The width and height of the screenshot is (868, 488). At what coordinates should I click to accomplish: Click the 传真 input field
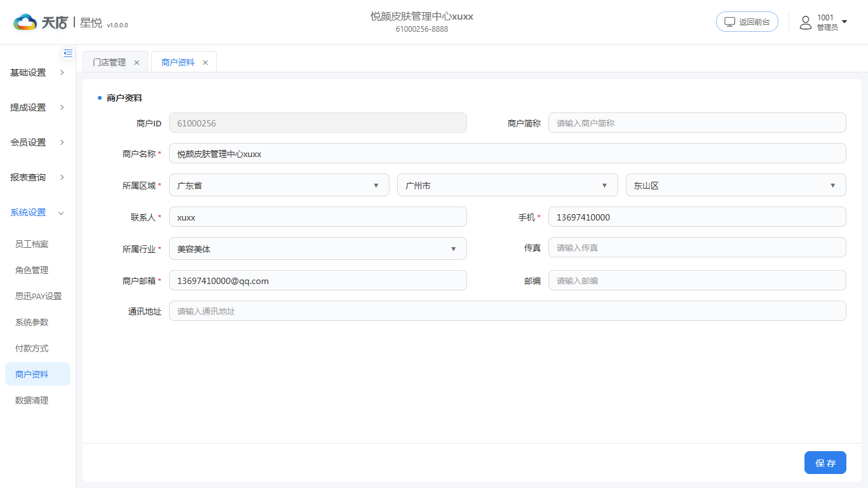pyautogui.click(x=697, y=247)
